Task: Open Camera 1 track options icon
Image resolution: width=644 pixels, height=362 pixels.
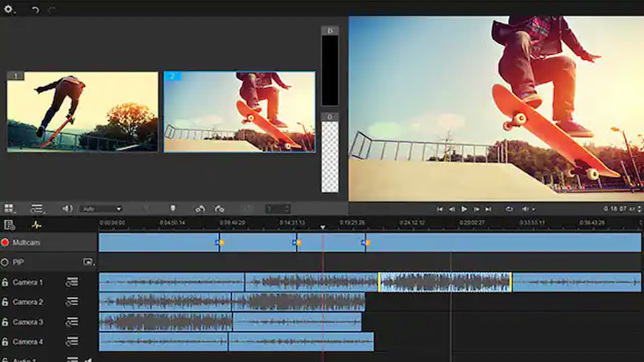Action: coord(71,282)
